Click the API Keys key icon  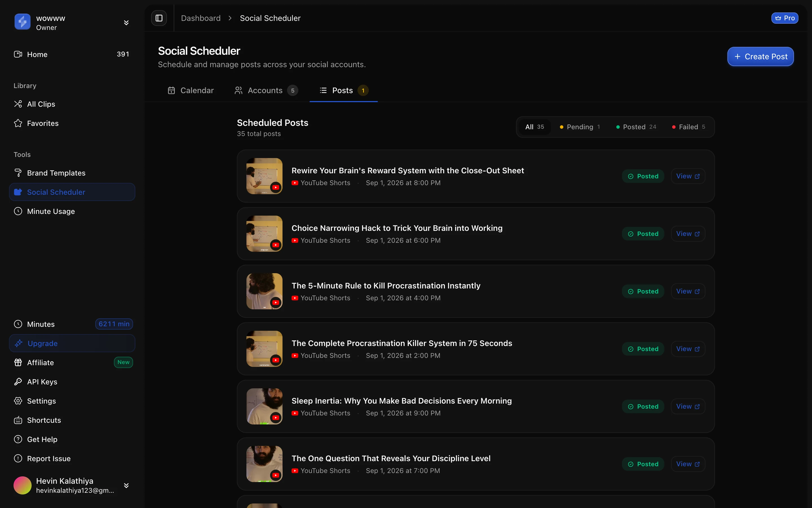click(18, 382)
